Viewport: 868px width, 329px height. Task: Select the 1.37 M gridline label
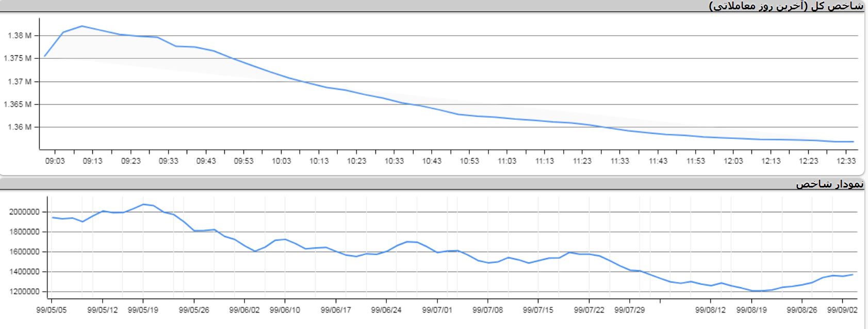pyautogui.click(x=20, y=82)
